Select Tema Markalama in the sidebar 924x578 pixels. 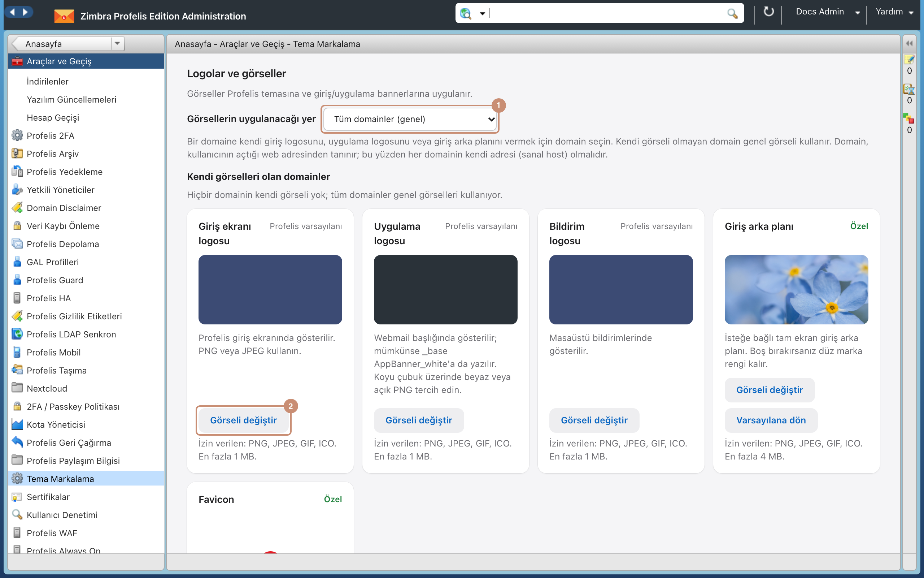point(86,479)
